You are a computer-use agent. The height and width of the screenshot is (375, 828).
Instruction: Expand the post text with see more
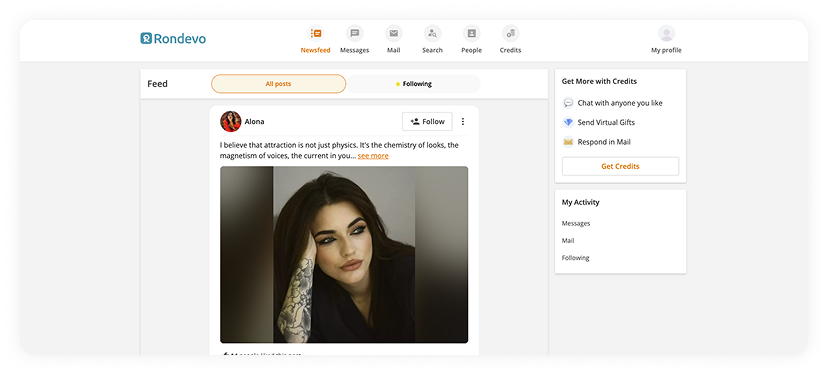click(x=373, y=156)
